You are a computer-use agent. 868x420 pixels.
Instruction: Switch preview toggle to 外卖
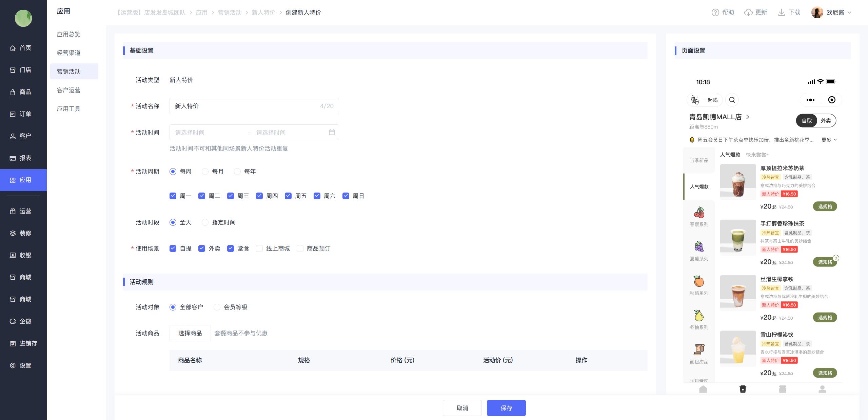click(826, 121)
